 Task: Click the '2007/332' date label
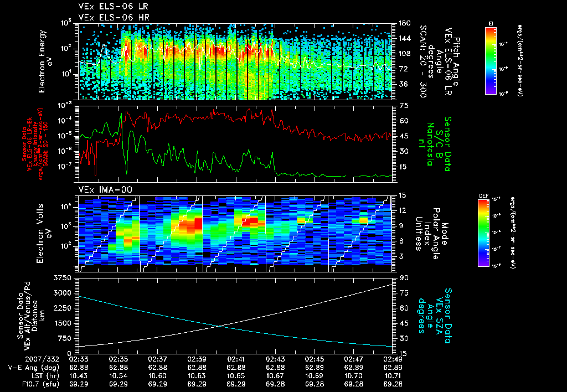coord(41,360)
